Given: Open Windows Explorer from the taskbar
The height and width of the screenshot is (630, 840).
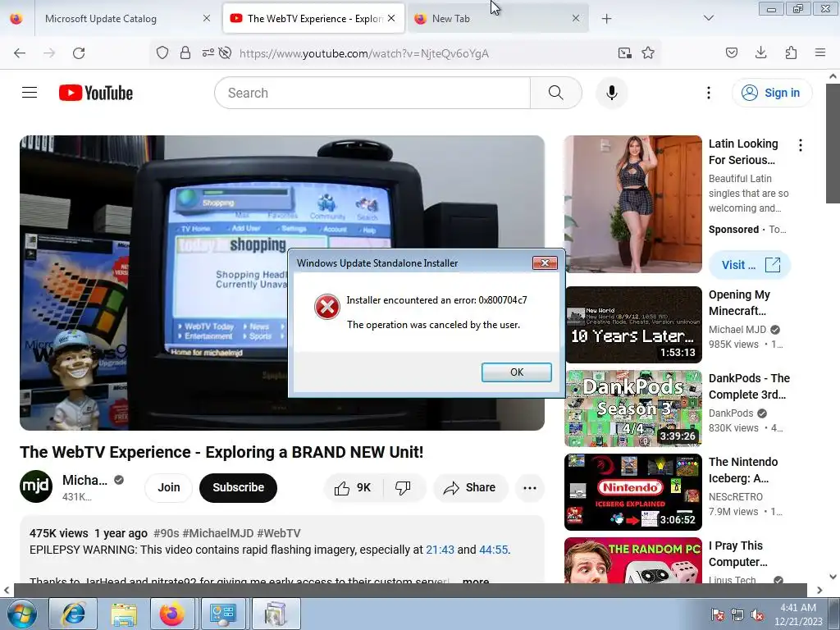Looking at the screenshot, I should click(125, 614).
